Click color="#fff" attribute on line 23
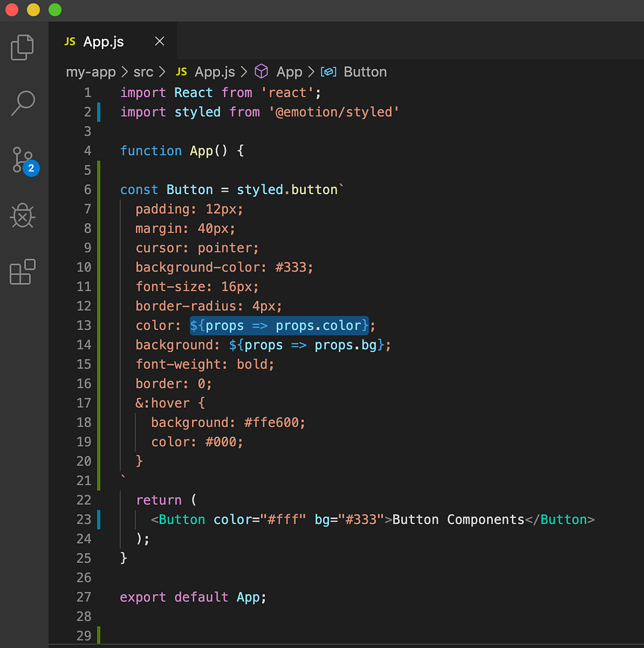 (260, 520)
